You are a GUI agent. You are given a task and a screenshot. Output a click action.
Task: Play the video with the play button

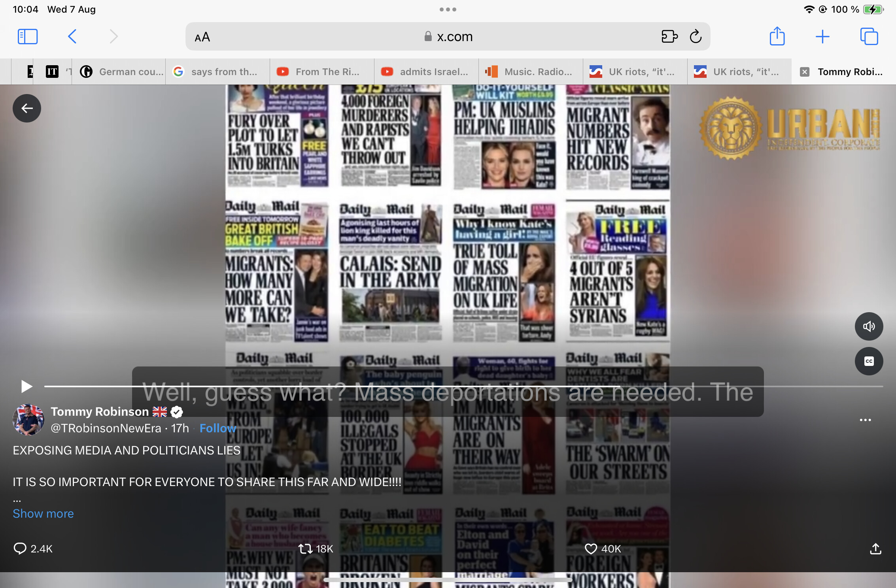(x=26, y=386)
